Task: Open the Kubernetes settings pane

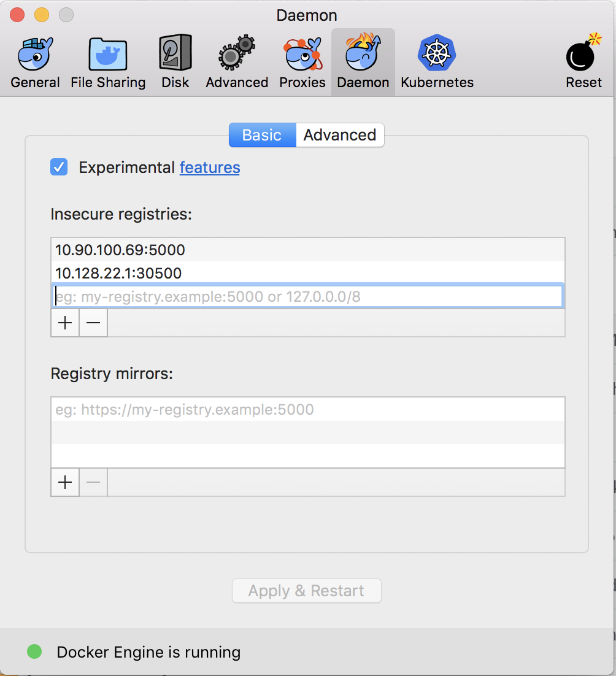Action: tap(437, 63)
